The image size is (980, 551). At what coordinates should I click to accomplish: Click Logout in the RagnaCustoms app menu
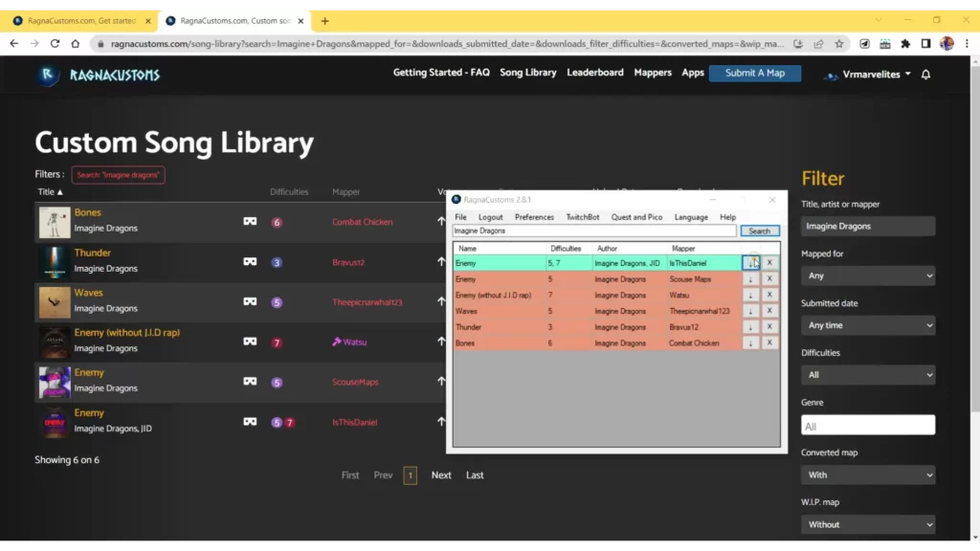491,217
